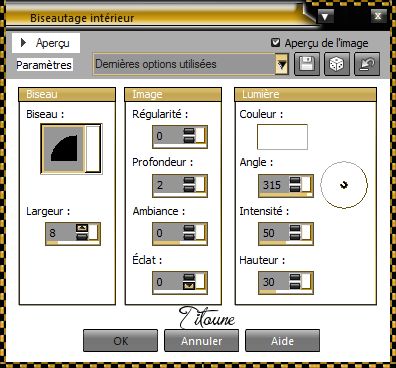Click the Hauteur value field
The image size is (396, 368).
[274, 282]
